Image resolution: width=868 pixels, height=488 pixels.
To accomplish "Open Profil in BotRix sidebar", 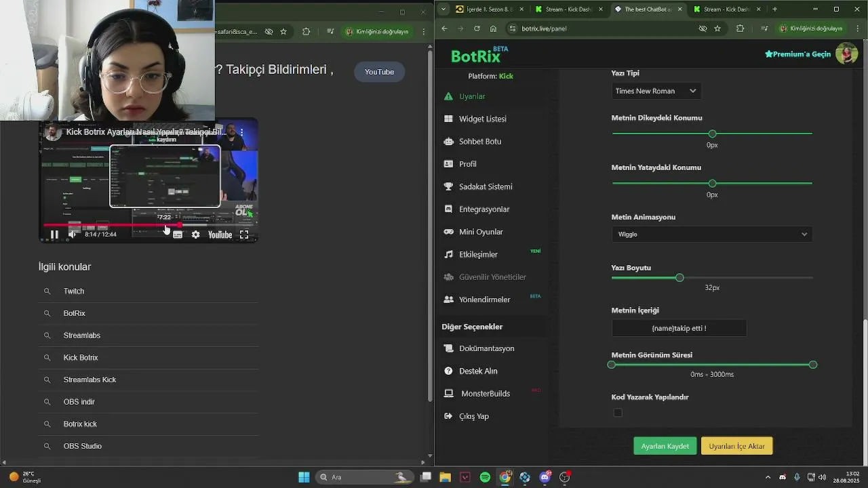I will coord(467,164).
